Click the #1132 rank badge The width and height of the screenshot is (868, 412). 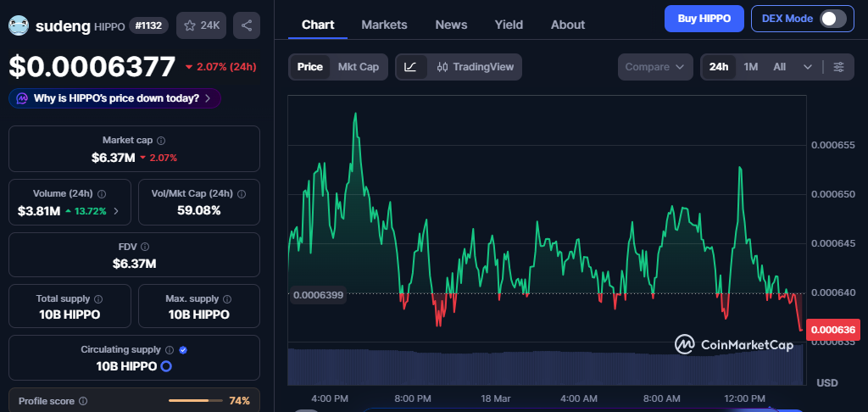[x=148, y=25]
